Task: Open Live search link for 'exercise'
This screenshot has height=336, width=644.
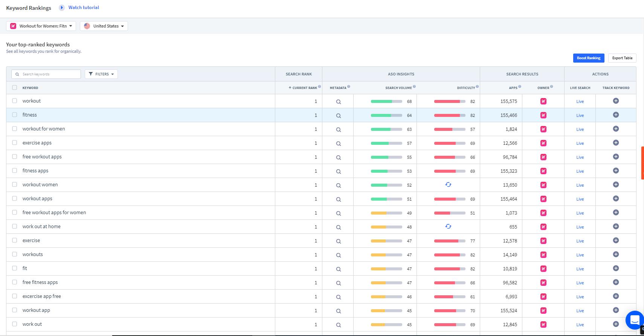Action: coord(580,241)
